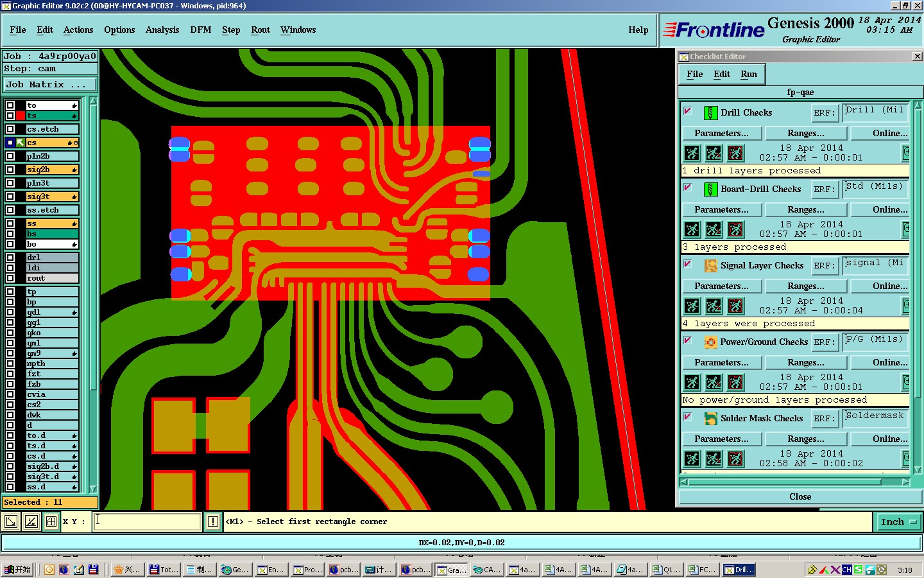Viewport: 924px width, 578px height.
Task: Toggle visibility box of rout layer
Action: click(10, 278)
